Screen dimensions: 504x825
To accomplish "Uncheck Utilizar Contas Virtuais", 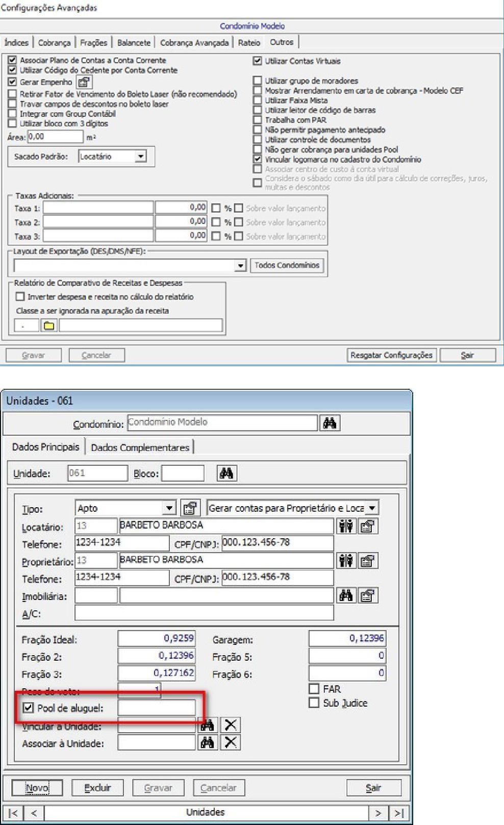I will pyautogui.click(x=258, y=61).
